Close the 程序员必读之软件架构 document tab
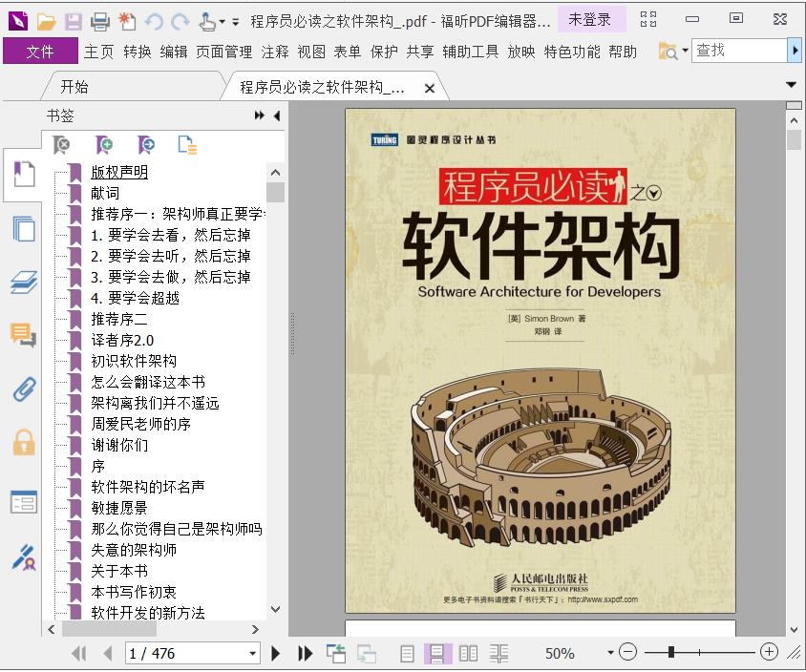This screenshot has height=672, width=806. [x=430, y=89]
